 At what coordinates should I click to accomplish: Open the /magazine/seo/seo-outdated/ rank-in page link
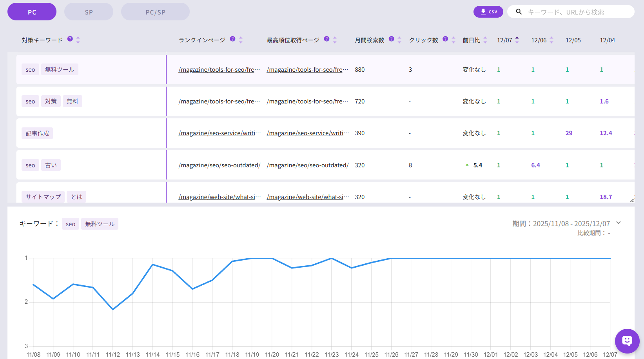tap(219, 165)
